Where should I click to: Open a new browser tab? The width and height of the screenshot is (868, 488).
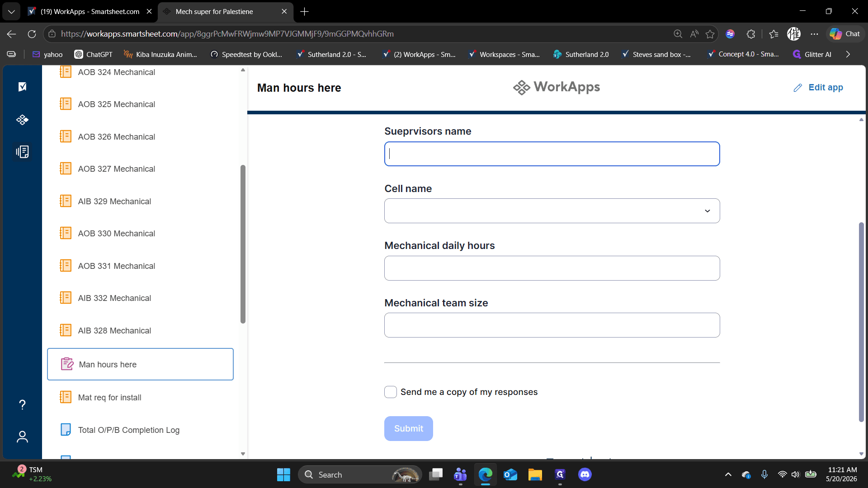pos(304,12)
